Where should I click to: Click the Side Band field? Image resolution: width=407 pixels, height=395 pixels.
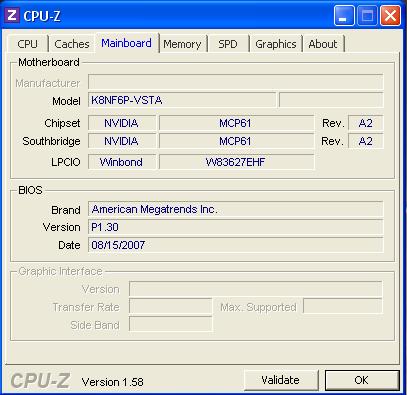pyautogui.click(x=170, y=324)
